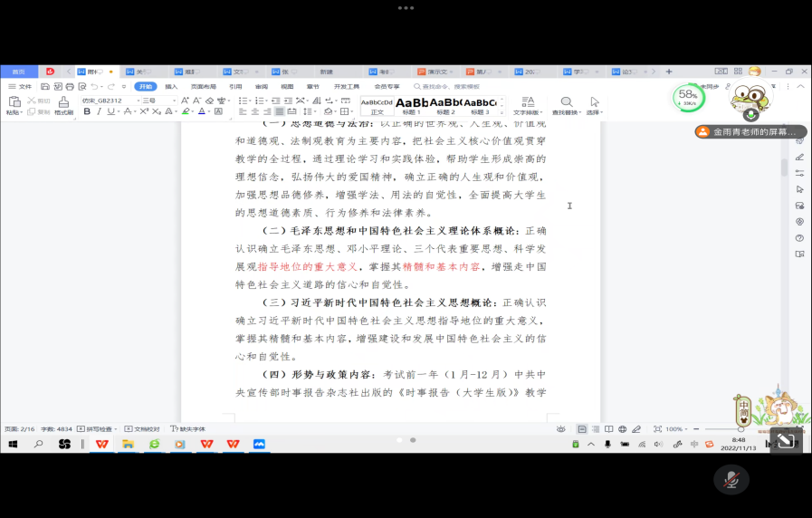Viewport: 812px width, 518px height.
Task: Open the Insert (插入) ribbon tab
Action: coord(171,86)
